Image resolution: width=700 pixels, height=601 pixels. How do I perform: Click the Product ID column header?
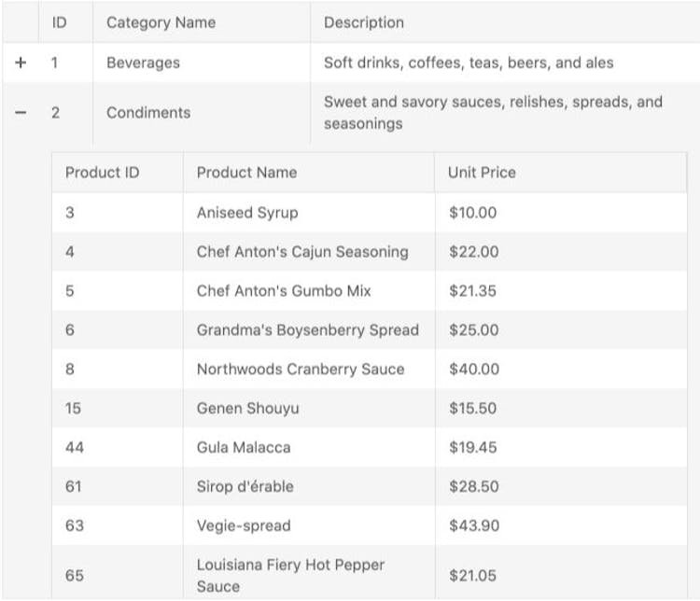(x=102, y=173)
